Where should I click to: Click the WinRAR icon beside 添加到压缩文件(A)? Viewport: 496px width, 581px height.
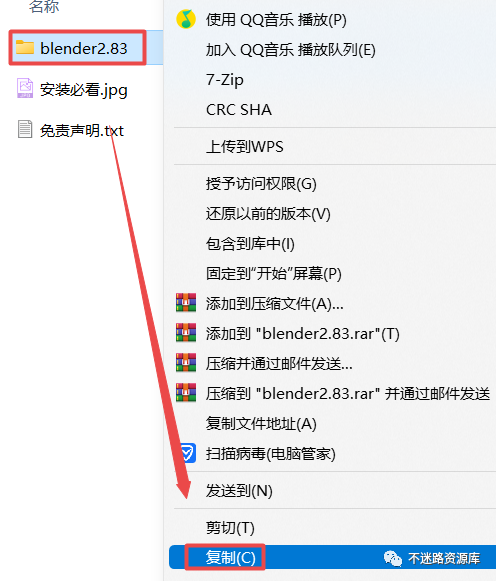pos(186,303)
